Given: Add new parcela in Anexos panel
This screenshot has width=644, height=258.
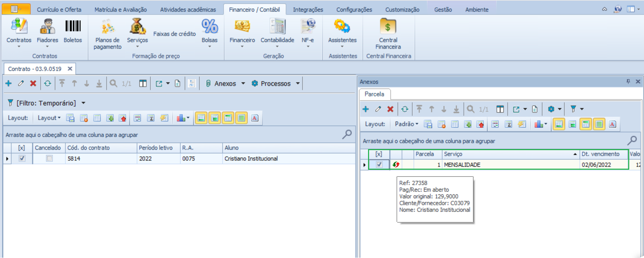Looking at the screenshot, I should click(x=366, y=109).
